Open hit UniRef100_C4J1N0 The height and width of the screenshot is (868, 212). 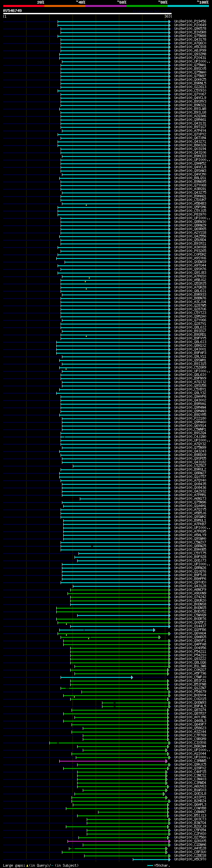(190, 437)
